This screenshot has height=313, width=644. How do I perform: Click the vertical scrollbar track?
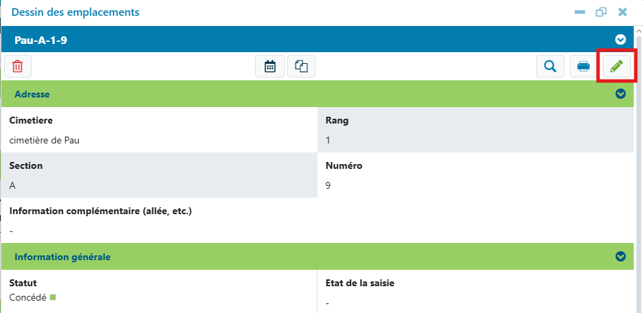point(639,175)
